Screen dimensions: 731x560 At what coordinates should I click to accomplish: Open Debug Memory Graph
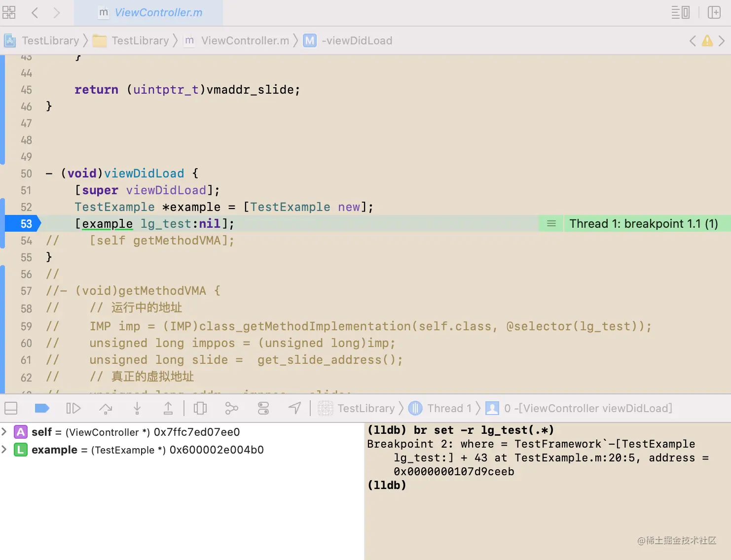click(x=231, y=408)
